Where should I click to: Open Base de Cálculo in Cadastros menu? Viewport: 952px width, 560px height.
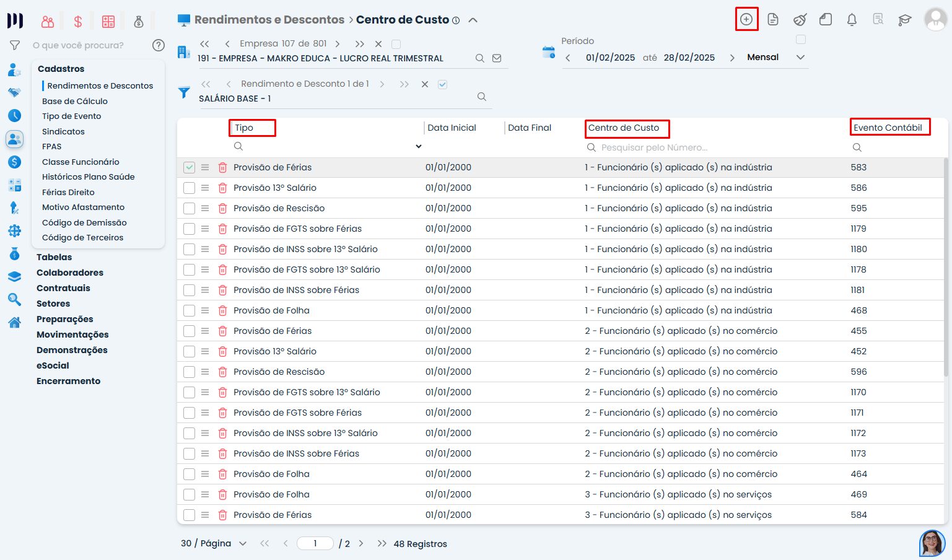75,101
